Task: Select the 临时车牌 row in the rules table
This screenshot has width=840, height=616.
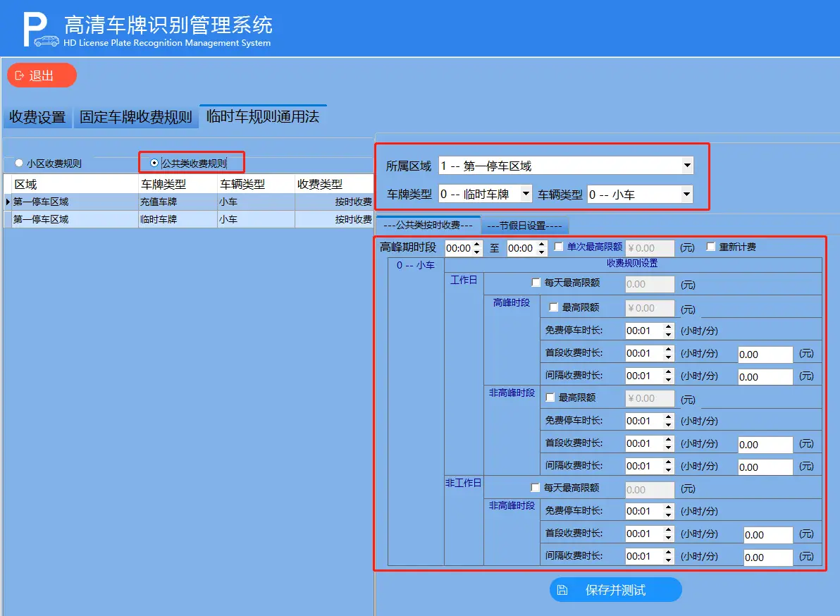Action: (x=176, y=218)
